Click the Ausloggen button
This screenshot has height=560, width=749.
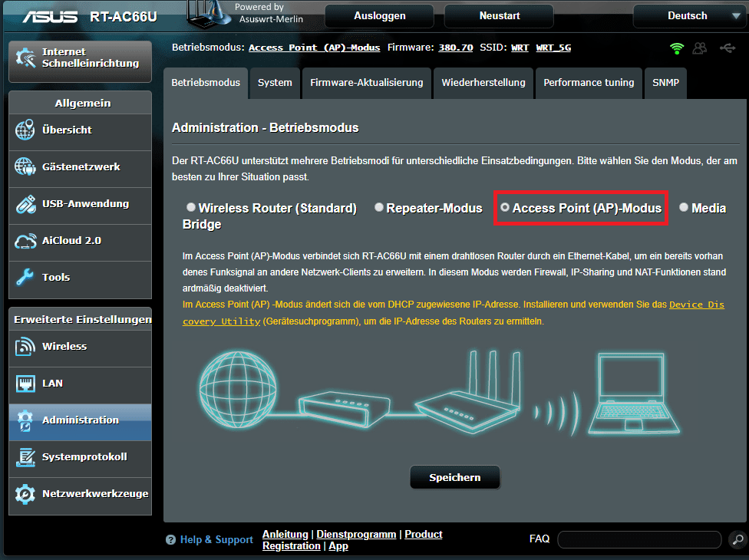point(379,16)
